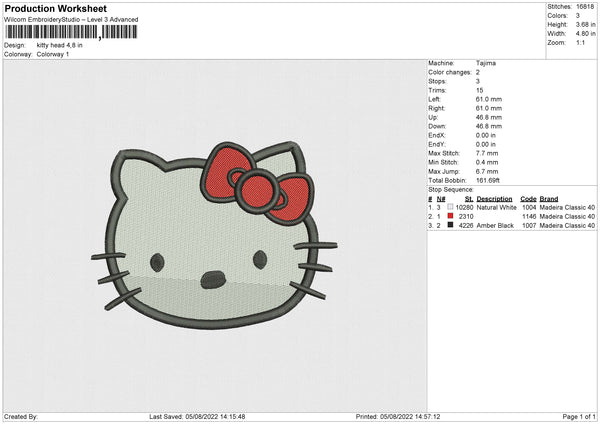
Task: Click the red thread color swatch
Action: 450,216
